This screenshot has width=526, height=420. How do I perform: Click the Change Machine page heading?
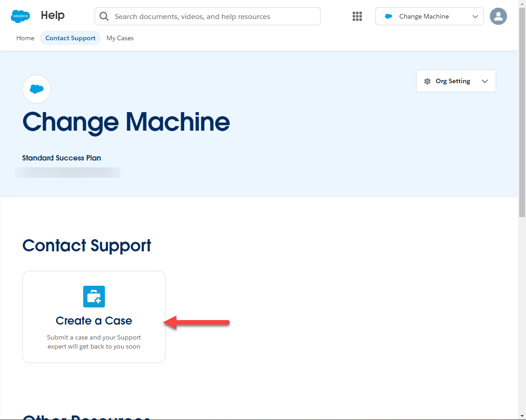[126, 123]
